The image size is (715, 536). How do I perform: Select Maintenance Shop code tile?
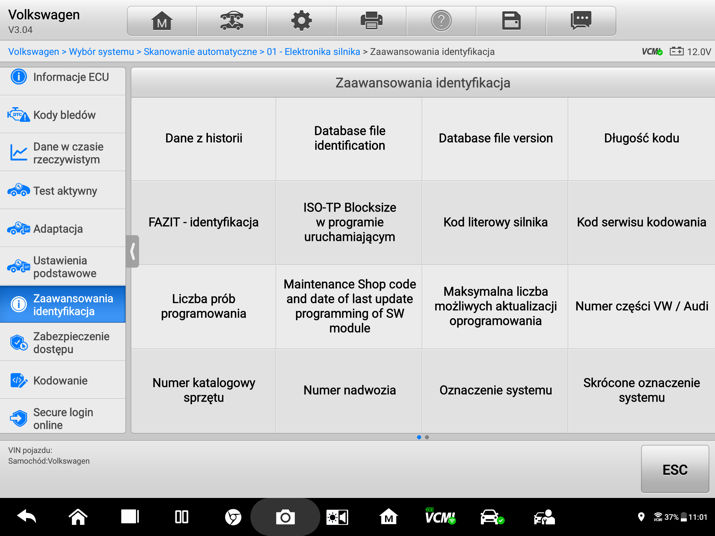pos(349,306)
